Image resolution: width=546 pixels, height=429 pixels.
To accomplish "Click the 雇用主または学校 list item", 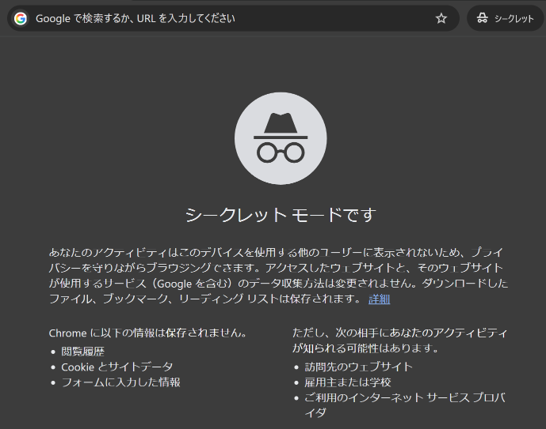I will point(348,382).
